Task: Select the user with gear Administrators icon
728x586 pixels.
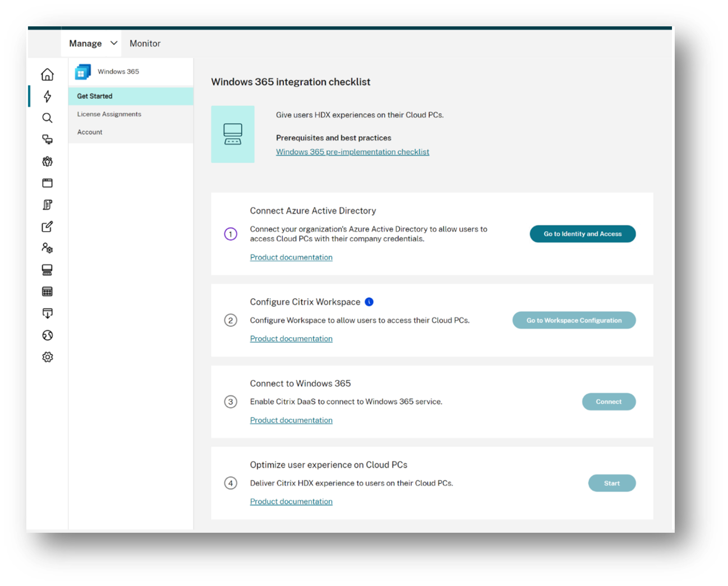Action: click(x=48, y=248)
